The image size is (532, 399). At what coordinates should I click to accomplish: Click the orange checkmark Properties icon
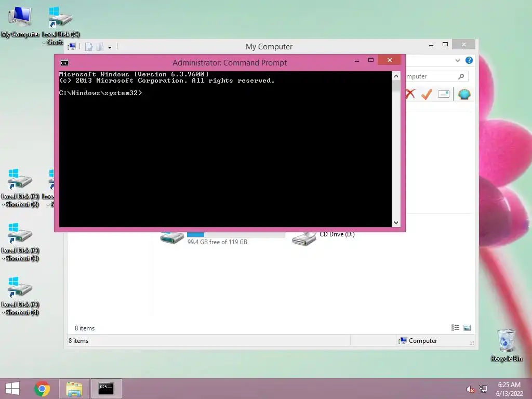tap(427, 94)
